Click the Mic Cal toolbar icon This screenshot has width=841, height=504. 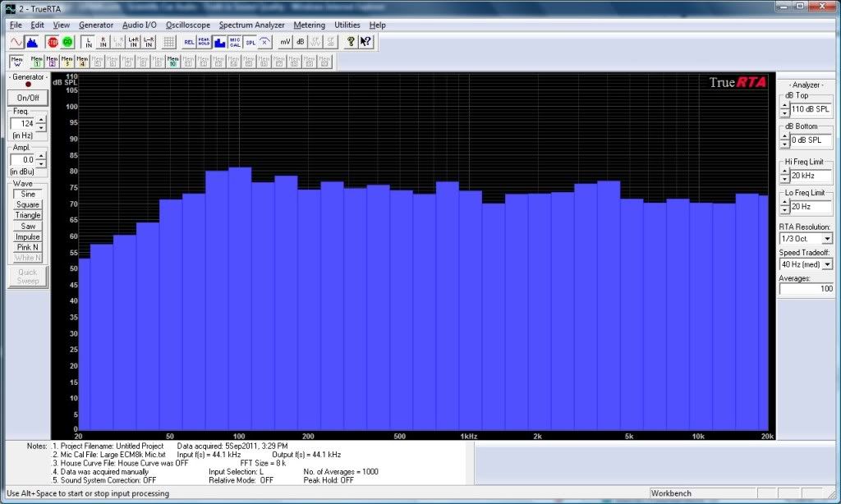tap(235, 41)
